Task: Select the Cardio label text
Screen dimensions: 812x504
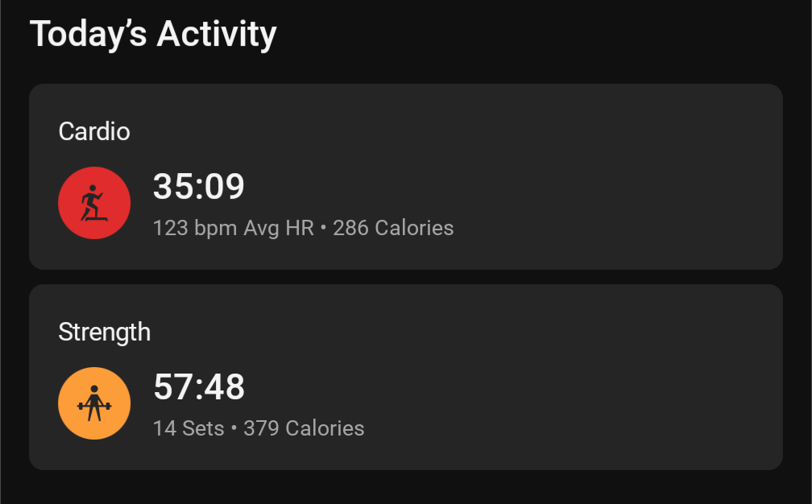Action: 94,131
